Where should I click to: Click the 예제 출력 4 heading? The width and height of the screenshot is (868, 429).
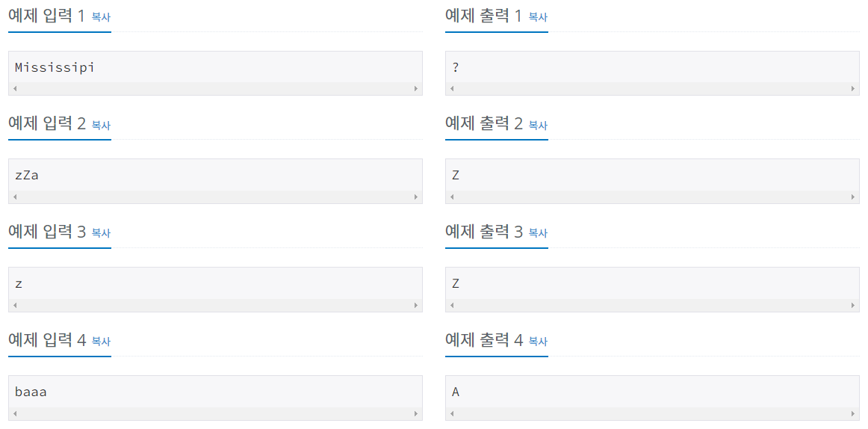click(x=484, y=340)
